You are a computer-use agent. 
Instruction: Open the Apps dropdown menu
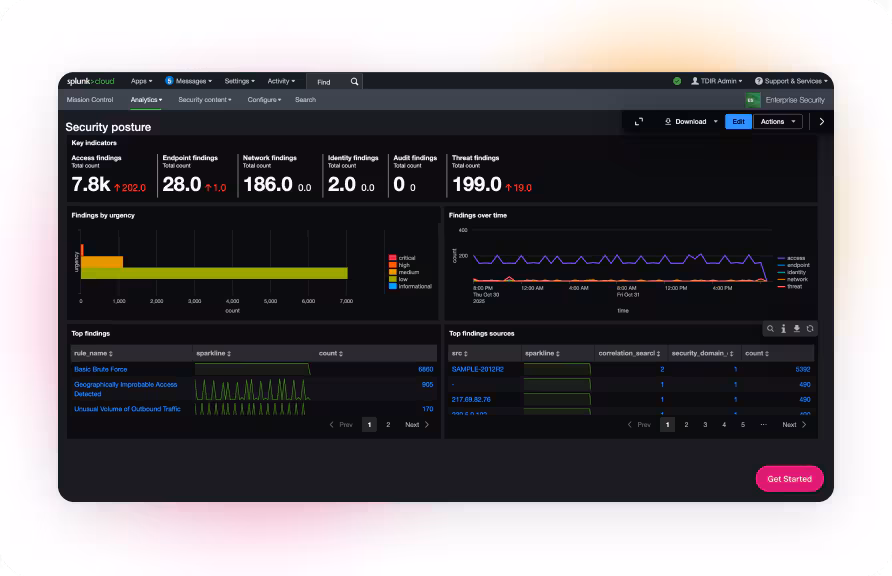pyautogui.click(x=141, y=81)
